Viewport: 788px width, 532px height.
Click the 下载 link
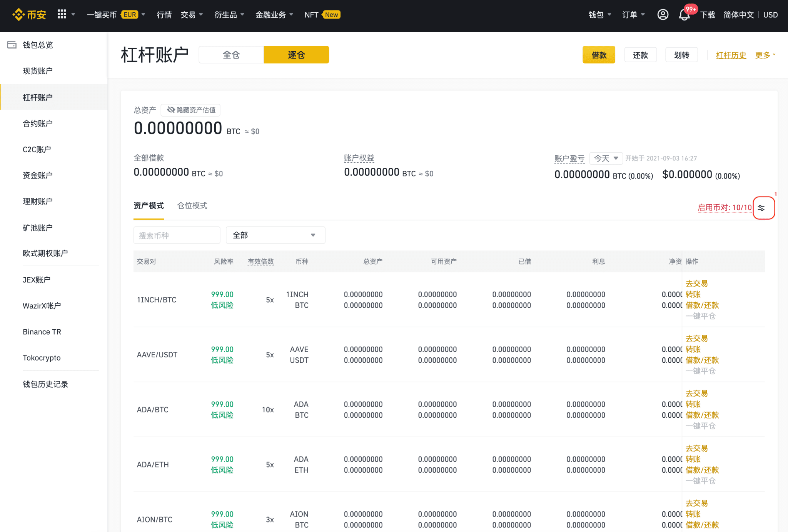(x=708, y=15)
